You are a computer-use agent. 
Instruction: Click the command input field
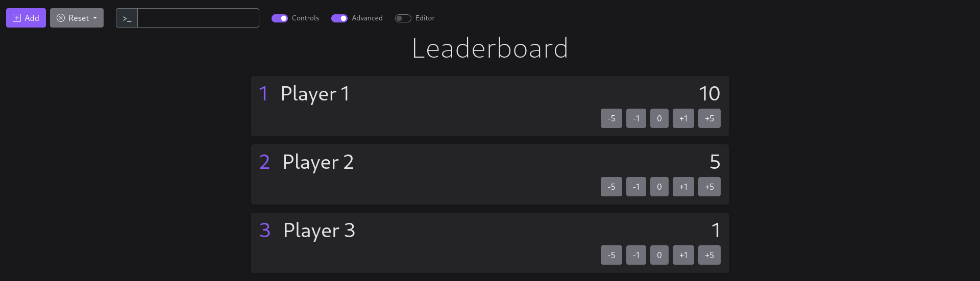[x=198, y=18]
